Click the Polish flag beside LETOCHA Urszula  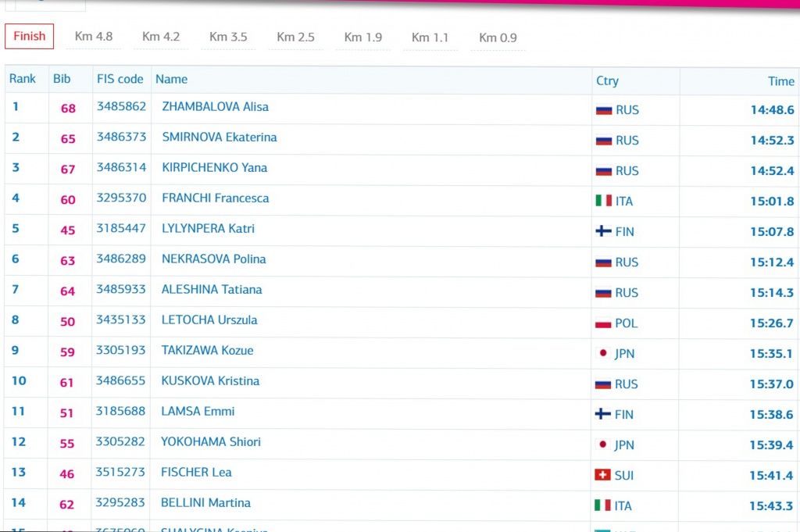(603, 323)
